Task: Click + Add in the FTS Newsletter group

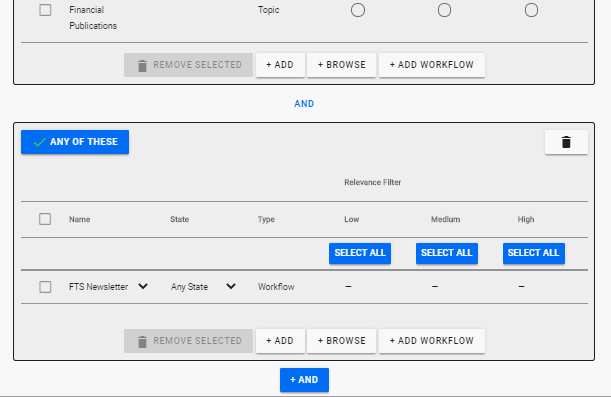Action: 280,341
